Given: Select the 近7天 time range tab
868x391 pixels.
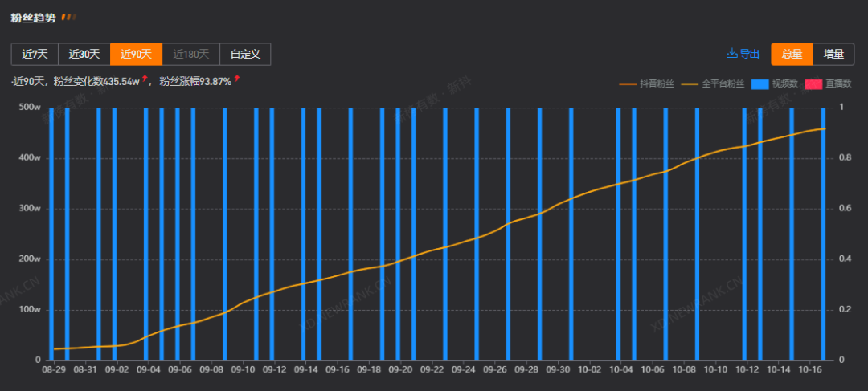Looking at the screenshot, I should tap(35, 54).
